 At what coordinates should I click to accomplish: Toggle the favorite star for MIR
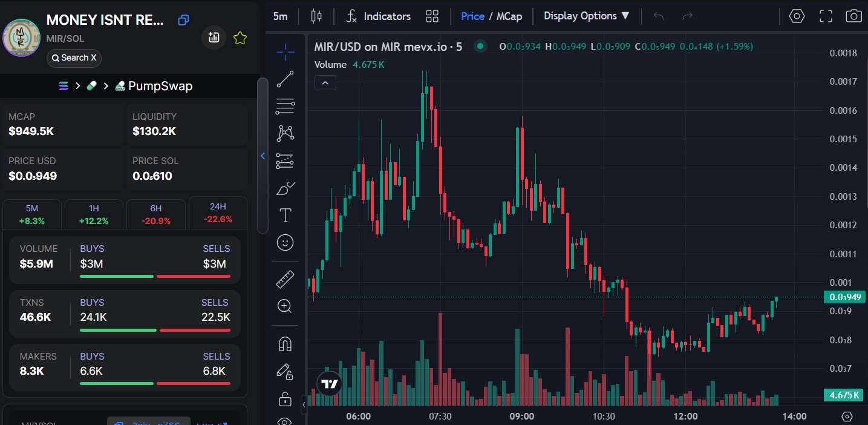tap(240, 38)
